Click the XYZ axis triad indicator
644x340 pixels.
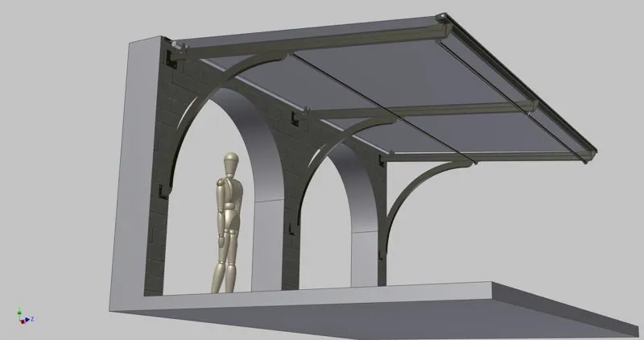point(24,316)
